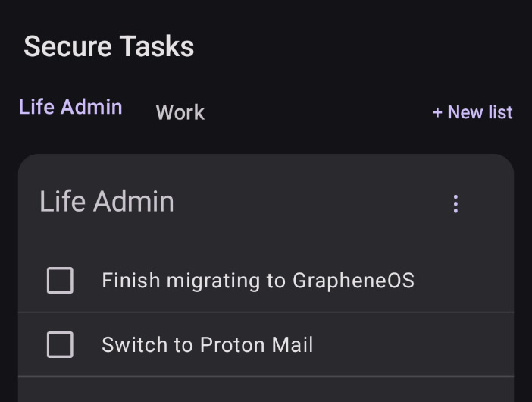Check off Finish migrating to GrapheneOS

pyautogui.click(x=60, y=280)
